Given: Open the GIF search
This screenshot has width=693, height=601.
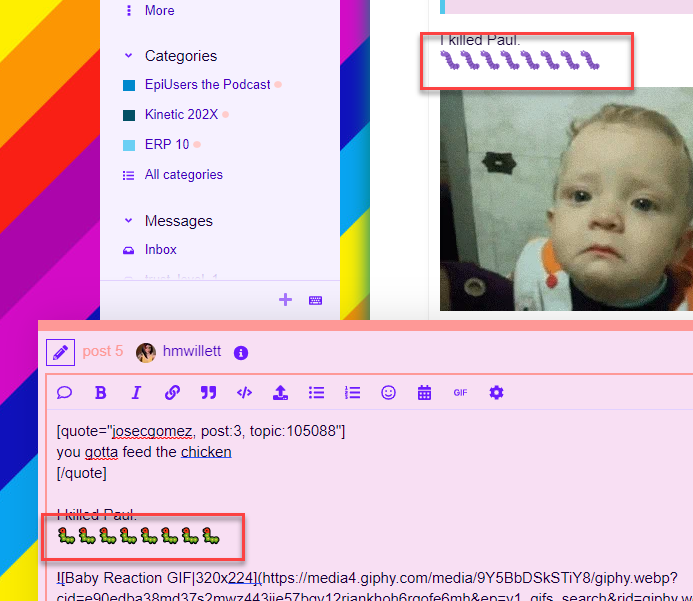Looking at the screenshot, I should pyautogui.click(x=460, y=392).
